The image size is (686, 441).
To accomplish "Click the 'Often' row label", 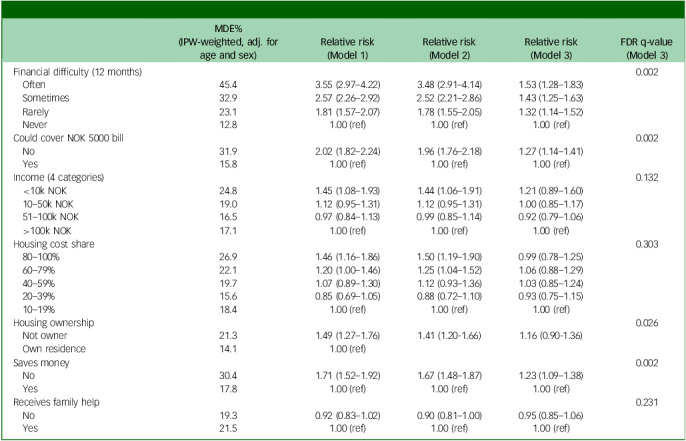I will (x=34, y=85).
